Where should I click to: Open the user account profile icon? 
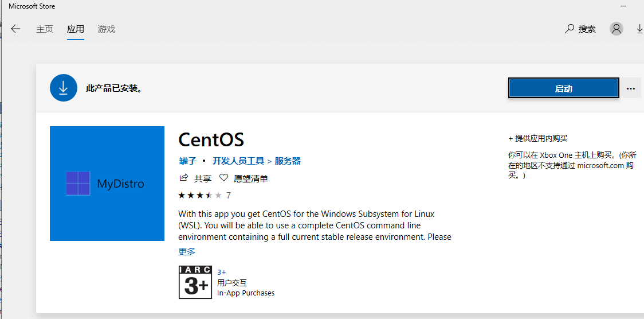pos(616,29)
